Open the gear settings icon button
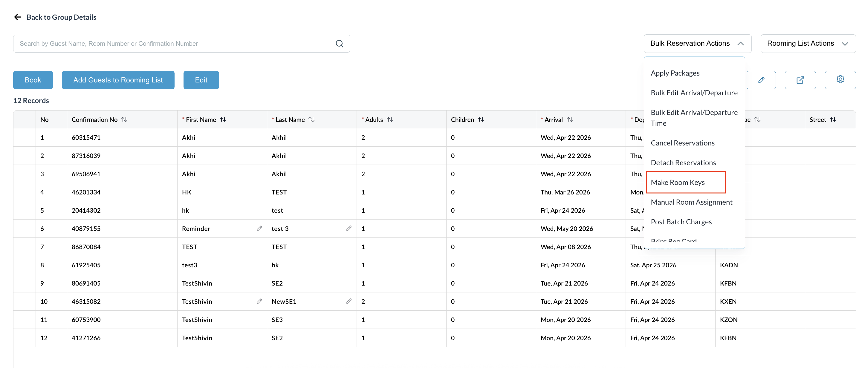Image resolution: width=868 pixels, height=368 pixels. [840, 79]
